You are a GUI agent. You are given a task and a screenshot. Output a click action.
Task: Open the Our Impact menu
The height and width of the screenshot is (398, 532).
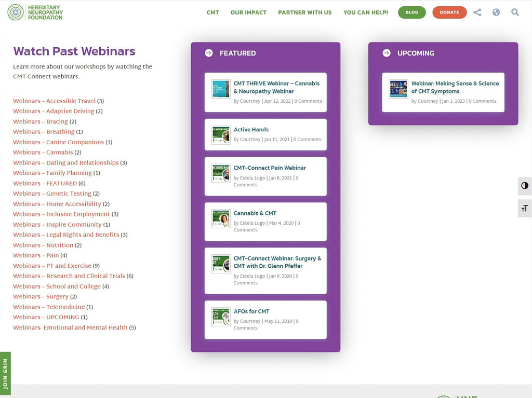coord(248,12)
